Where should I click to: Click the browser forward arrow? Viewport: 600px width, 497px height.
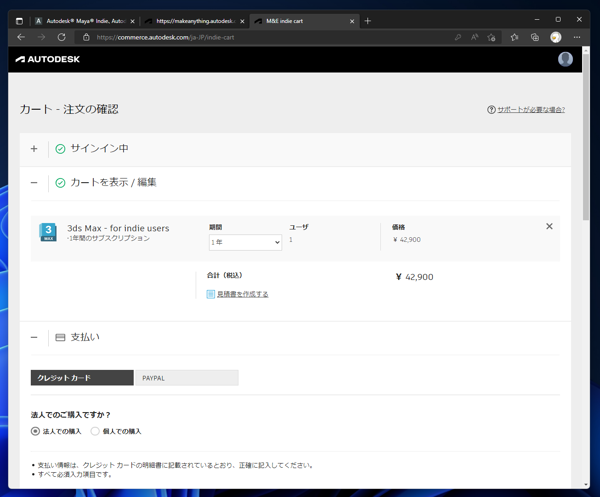pyautogui.click(x=41, y=37)
